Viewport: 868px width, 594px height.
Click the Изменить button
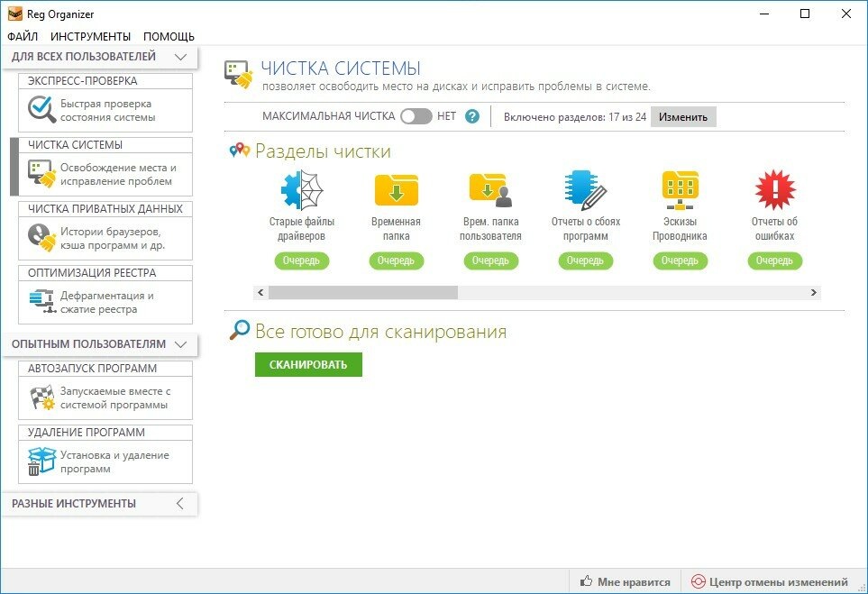click(683, 117)
